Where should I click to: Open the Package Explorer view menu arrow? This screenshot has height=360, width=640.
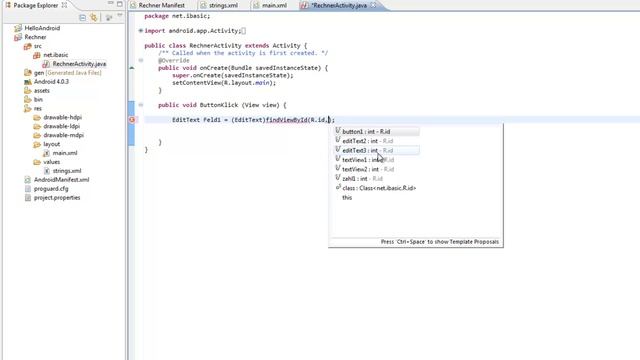point(120,16)
